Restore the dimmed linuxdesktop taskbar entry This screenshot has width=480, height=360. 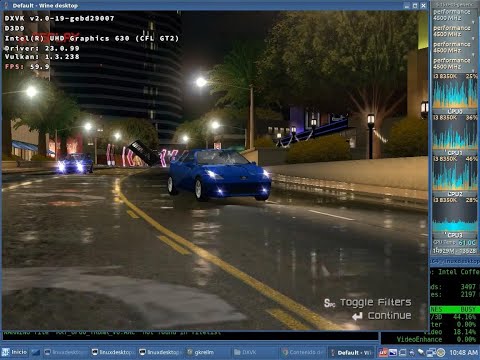click(66, 352)
